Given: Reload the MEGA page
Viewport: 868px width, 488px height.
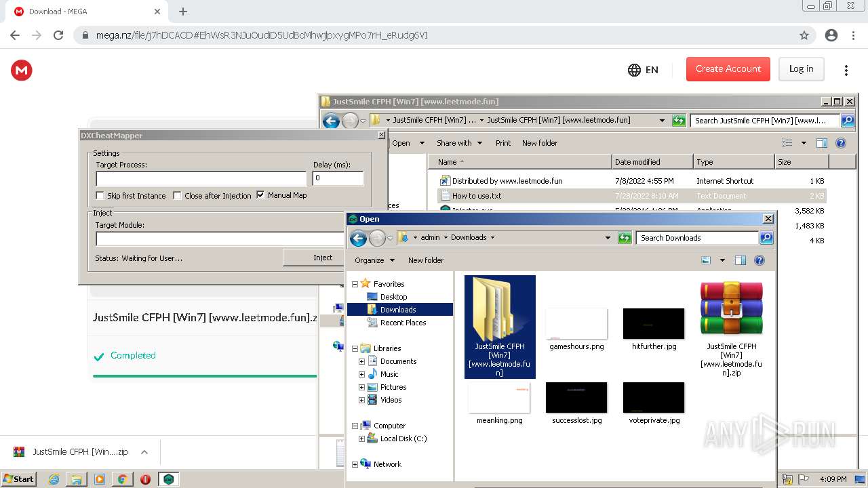Looking at the screenshot, I should 58,35.
